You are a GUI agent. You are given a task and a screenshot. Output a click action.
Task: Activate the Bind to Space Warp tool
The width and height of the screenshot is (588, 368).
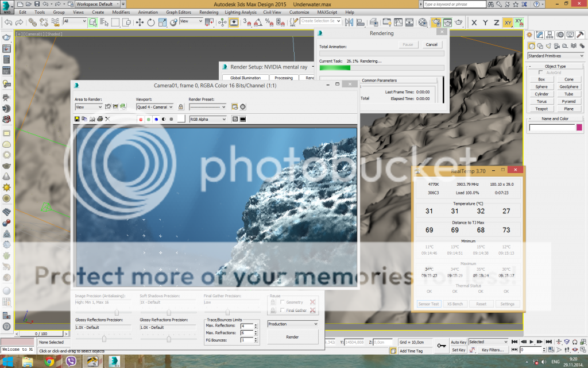(55, 22)
